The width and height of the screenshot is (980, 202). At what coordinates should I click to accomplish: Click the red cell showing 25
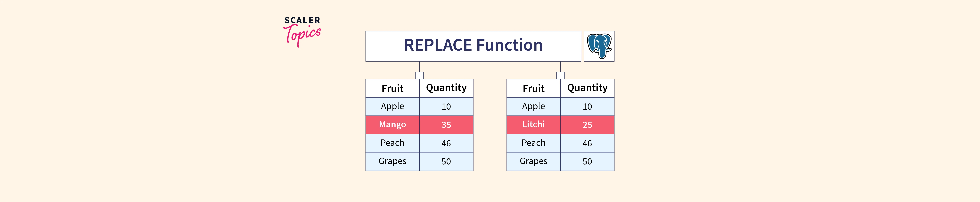(587, 125)
